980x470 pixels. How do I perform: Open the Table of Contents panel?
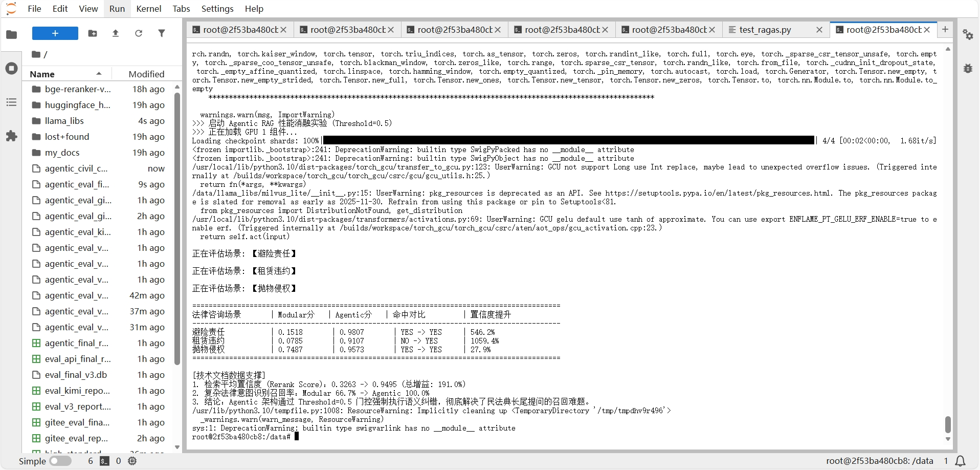(11, 102)
